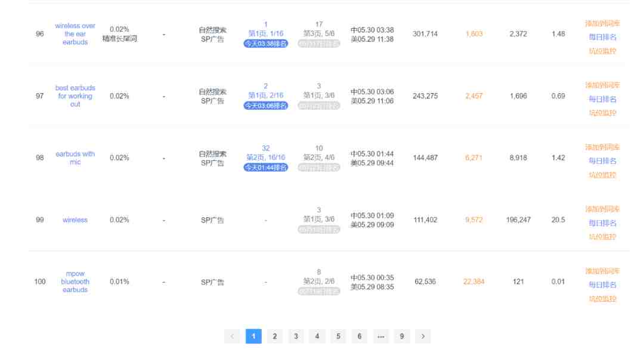Screen dimensions: 644x350
Task: Open keyword 'best earbuds for working out'
Action: (x=75, y=96)
